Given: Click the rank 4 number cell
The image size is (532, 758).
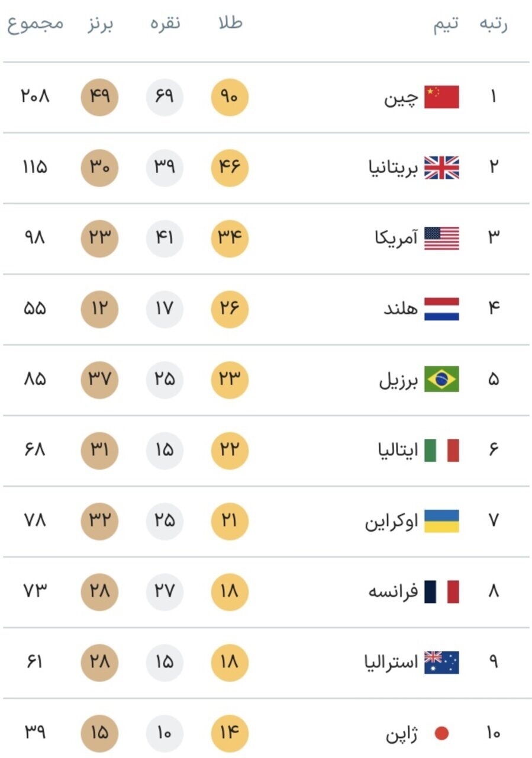Looking at the screenshot, I should [494, 309].
